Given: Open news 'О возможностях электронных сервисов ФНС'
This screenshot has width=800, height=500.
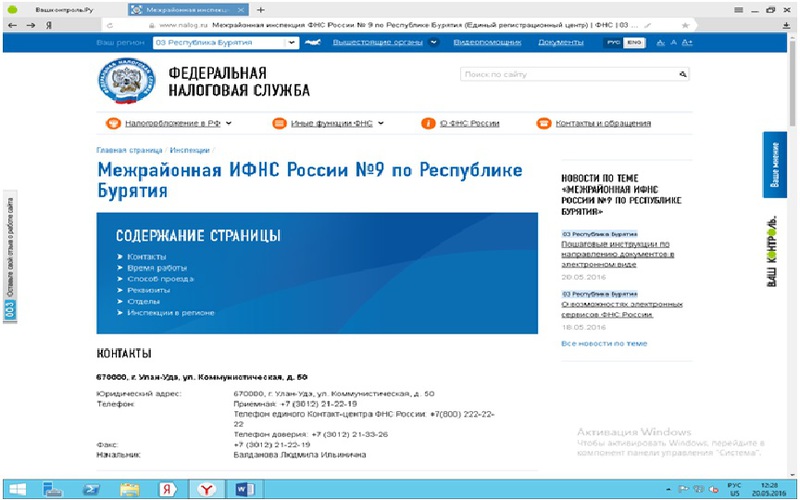Looking at the screenshot, I should coord(622,310).
